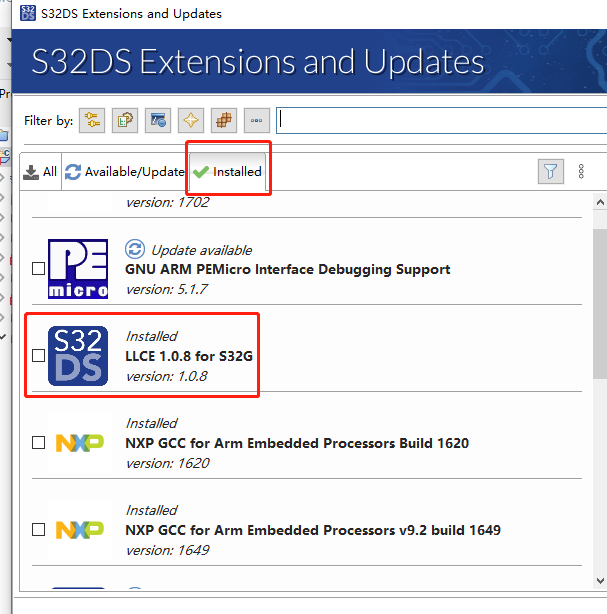Screen dimensions: 607x614
Task: Check the NXP GCC Build 1620 checkbox
Action: click(38, 443)
